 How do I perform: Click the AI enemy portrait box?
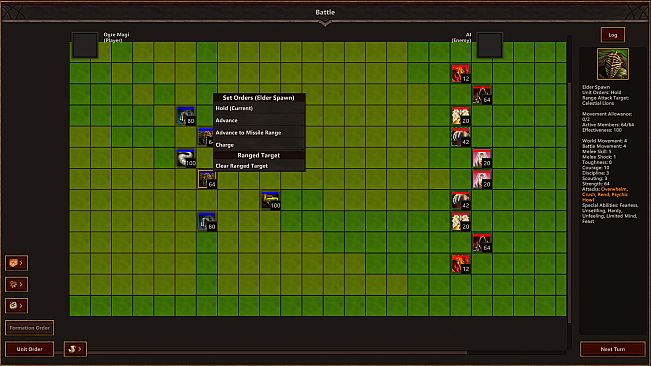tap(490, 45)
